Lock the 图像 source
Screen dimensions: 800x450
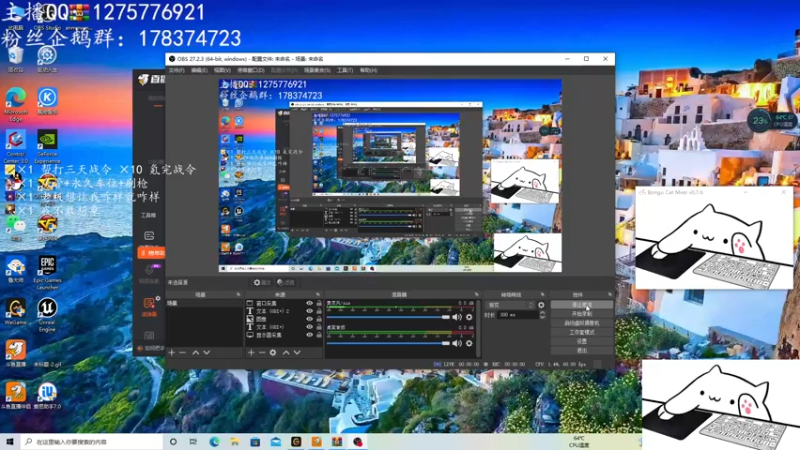[319, 319]
